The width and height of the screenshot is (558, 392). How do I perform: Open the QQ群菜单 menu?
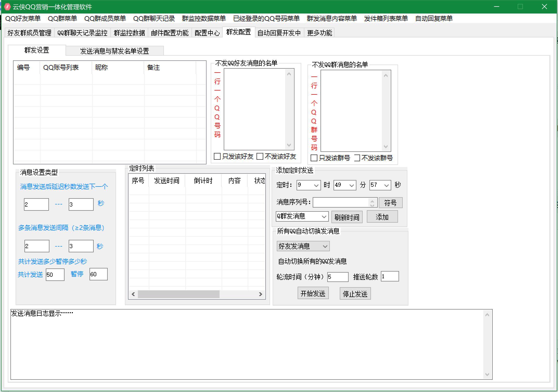tap(62, 18)
